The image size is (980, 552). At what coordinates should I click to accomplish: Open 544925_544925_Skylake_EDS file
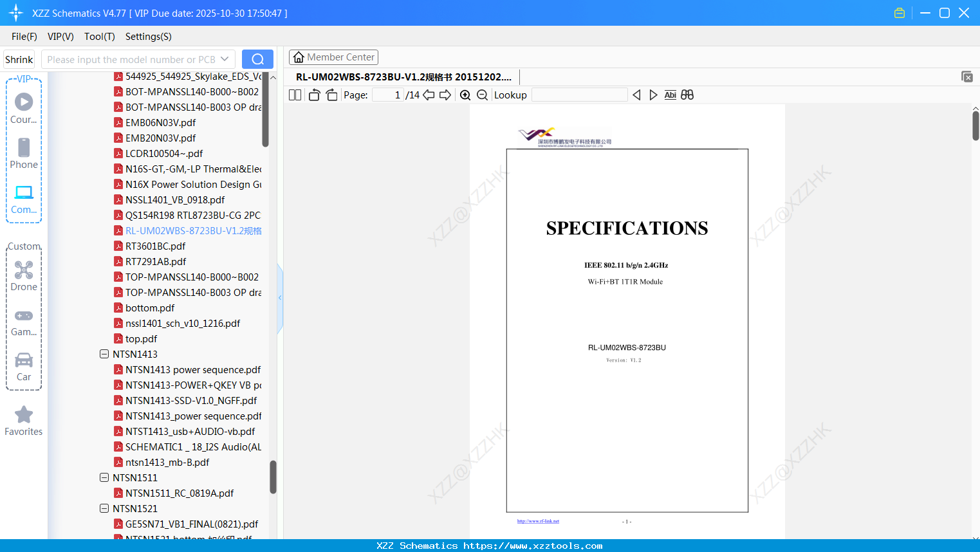pyautogui.click(x=193, y=76)
